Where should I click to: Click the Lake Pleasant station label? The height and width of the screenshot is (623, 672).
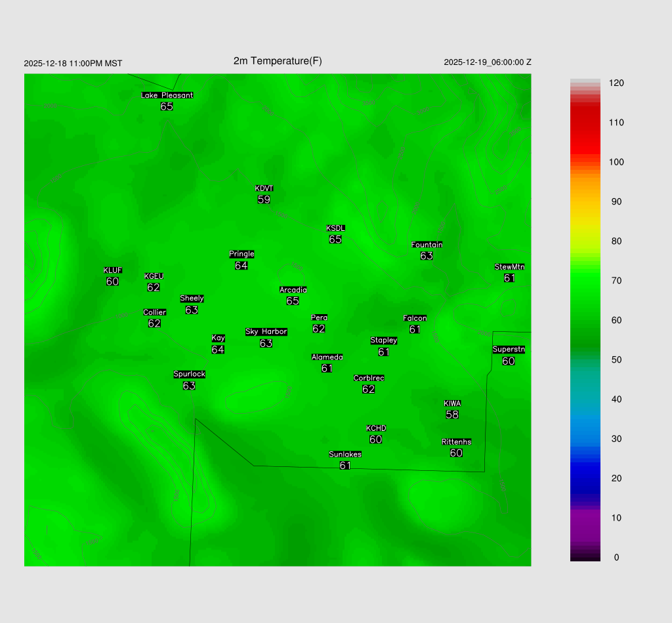tap(167, 95)
